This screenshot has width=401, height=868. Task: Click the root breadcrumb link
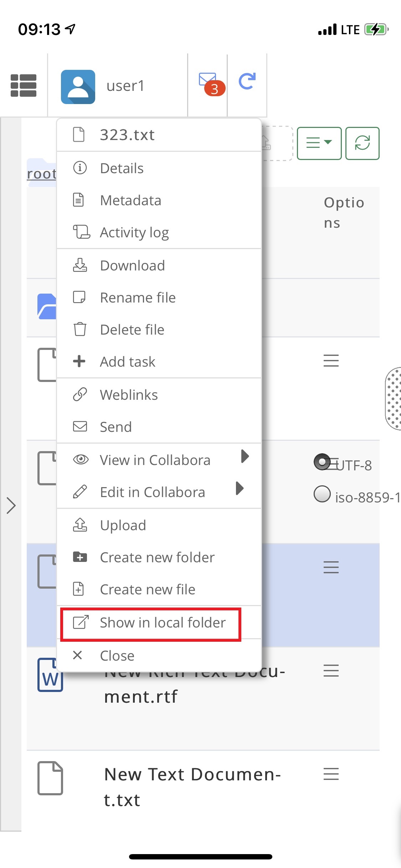point(42,174)
